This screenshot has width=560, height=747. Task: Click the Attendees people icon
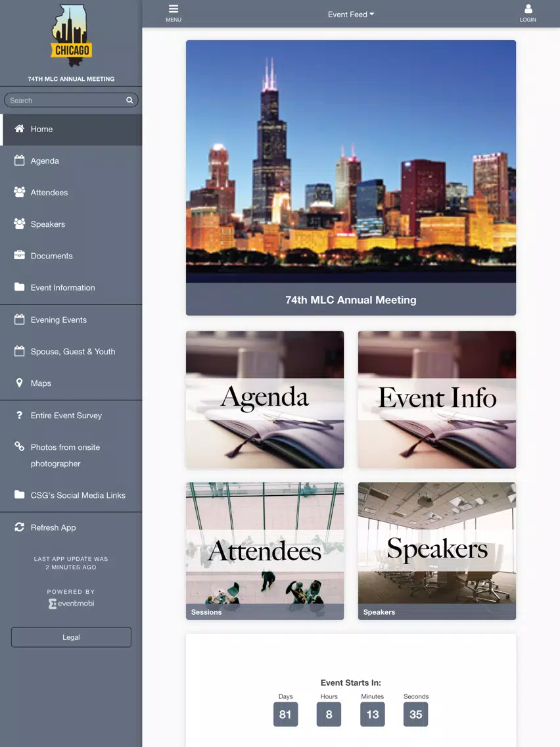[x=20, y=192]
